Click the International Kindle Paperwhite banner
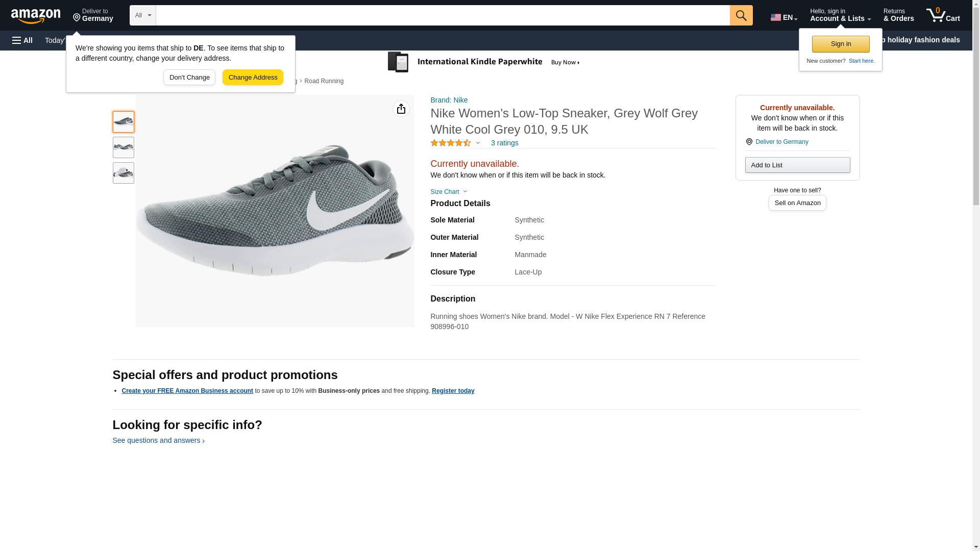 coord(484,62)
